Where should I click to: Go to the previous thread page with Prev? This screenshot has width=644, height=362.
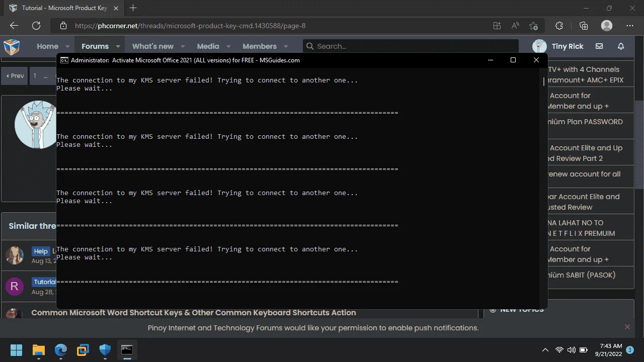(15, 76)
